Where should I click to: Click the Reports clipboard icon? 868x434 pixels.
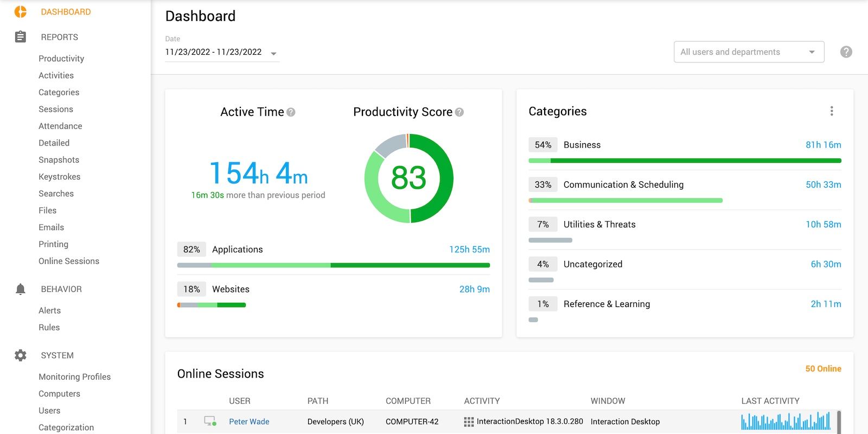tap(21, 37)
